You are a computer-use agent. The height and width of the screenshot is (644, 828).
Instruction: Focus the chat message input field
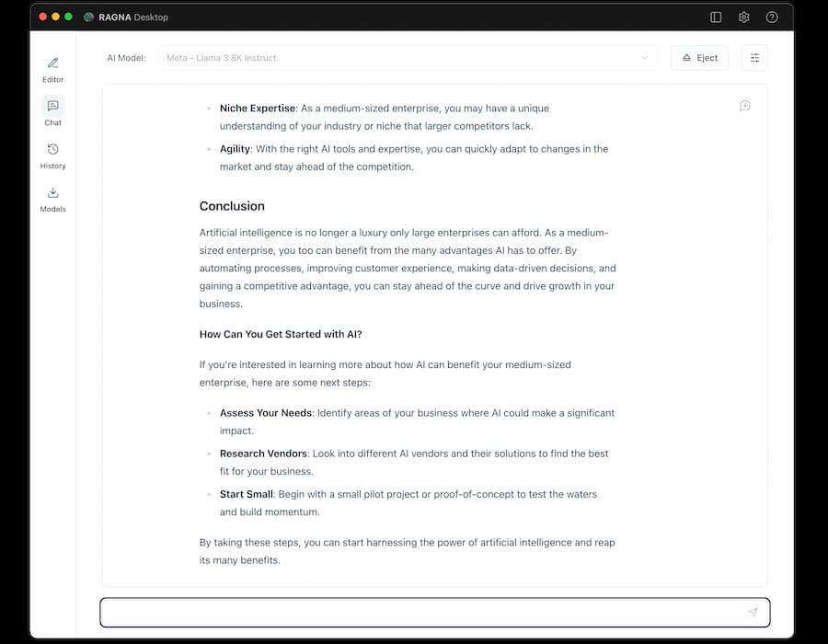(434, 613)
